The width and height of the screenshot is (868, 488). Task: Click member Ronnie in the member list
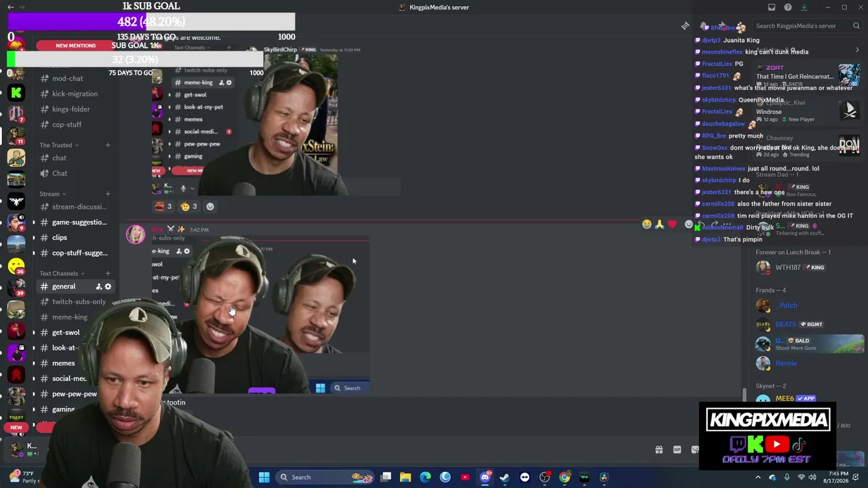[787, 363]
